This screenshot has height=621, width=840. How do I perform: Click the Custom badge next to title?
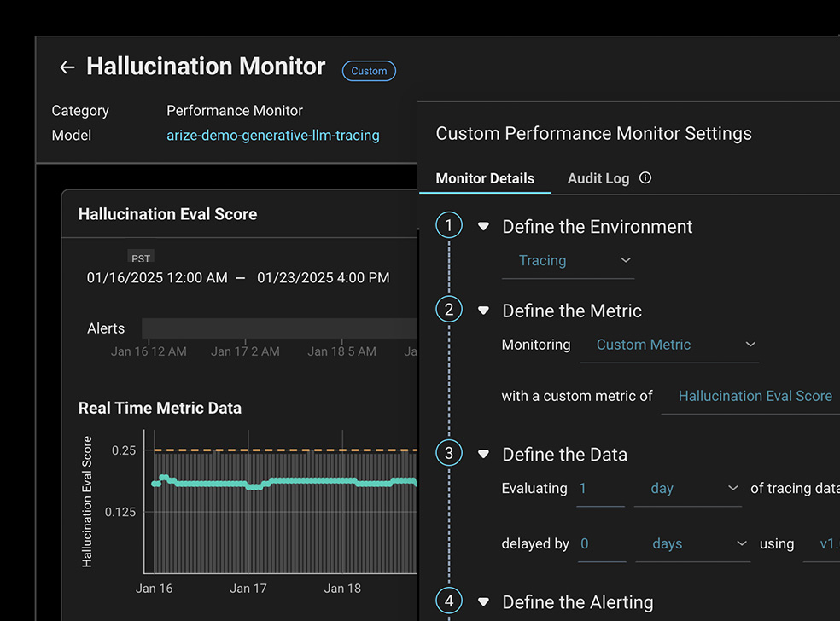coord(369,71)
